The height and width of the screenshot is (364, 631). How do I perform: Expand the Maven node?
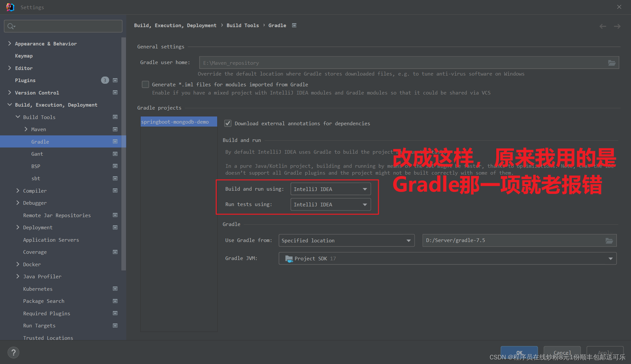[26, 129]
